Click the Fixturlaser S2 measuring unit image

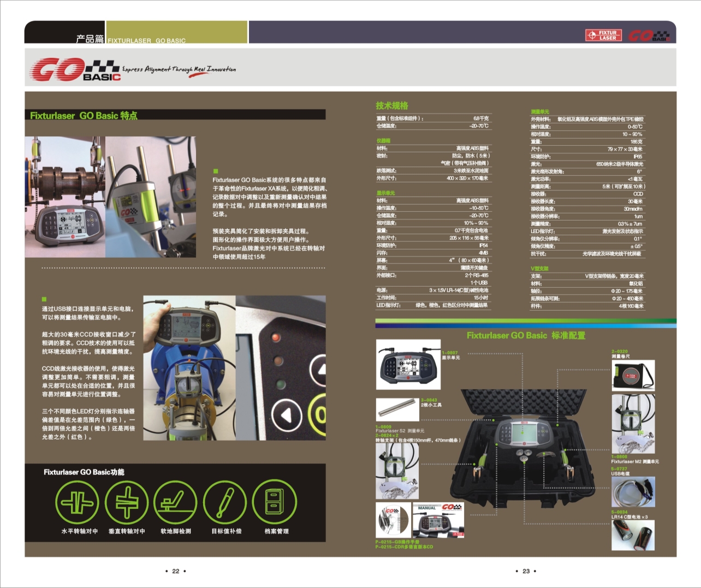(397, 471)
